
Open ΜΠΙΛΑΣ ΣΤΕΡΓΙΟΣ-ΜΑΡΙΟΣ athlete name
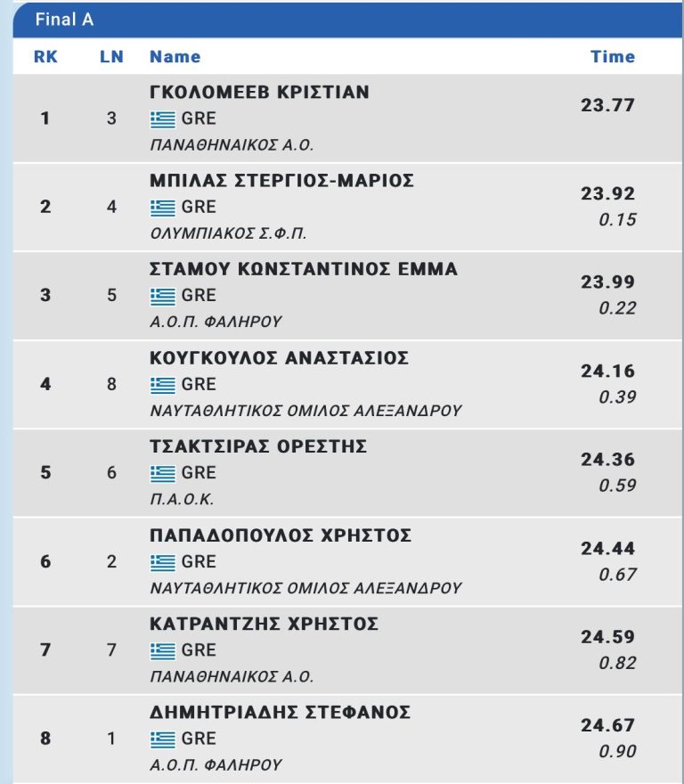[281, 180]
